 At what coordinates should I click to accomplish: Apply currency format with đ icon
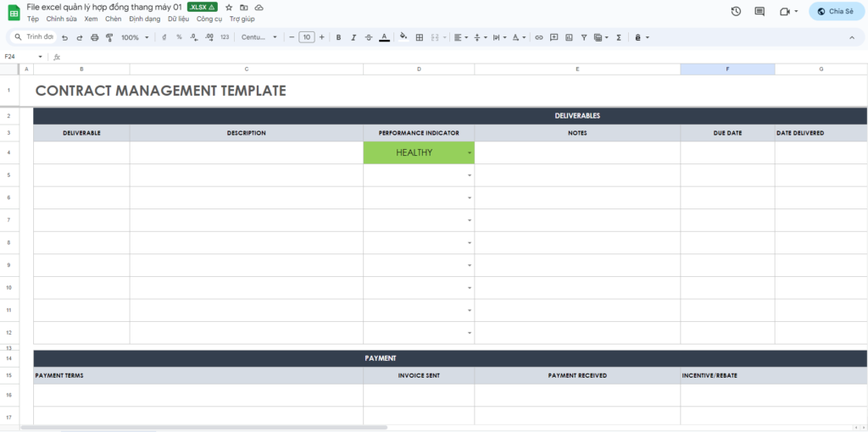(x=164, y=37)
